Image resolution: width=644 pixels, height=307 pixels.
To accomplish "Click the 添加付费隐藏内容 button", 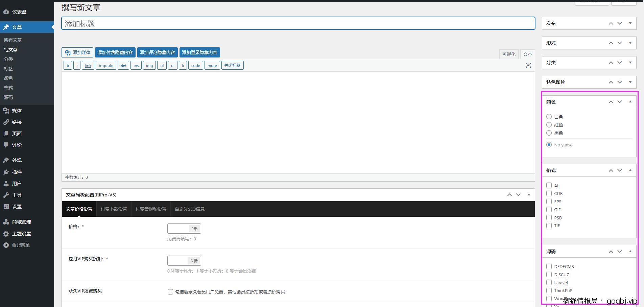I will point(115,52).
